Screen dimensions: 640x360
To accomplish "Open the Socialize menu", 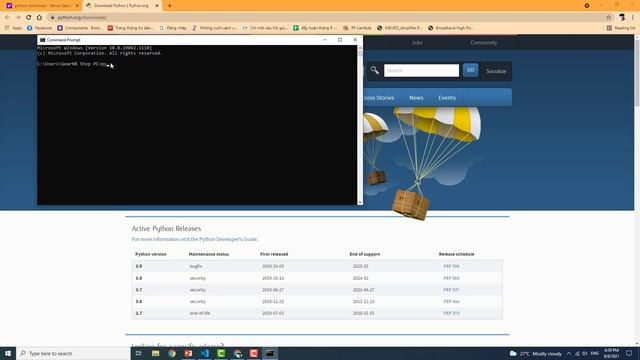I will pyautogui.click(x=496, y=71).
